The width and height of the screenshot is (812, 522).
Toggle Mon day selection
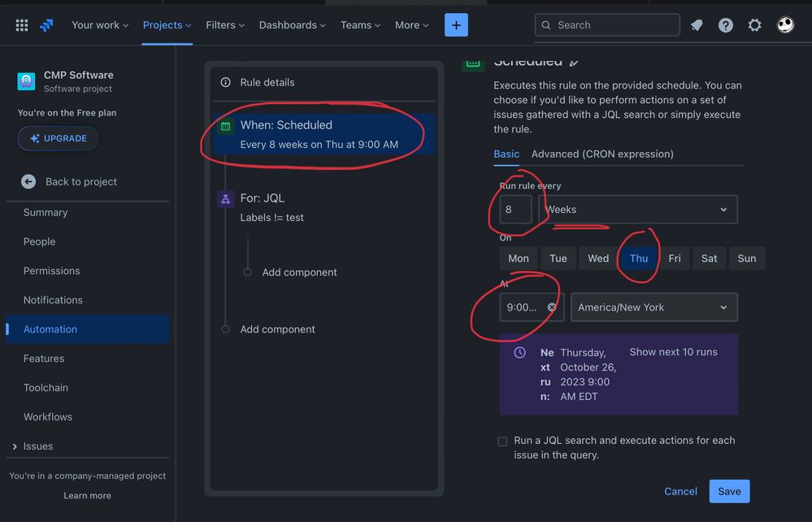click(518, 259)
